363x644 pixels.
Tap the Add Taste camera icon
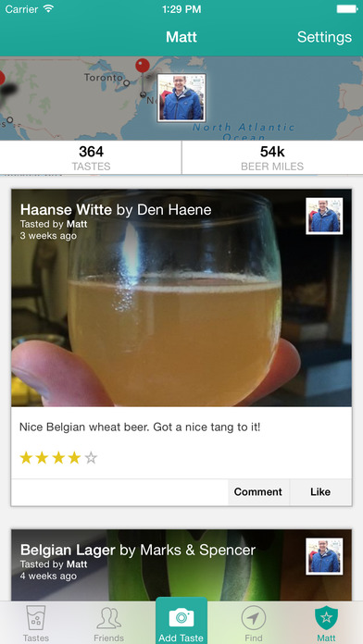point(181,618)
